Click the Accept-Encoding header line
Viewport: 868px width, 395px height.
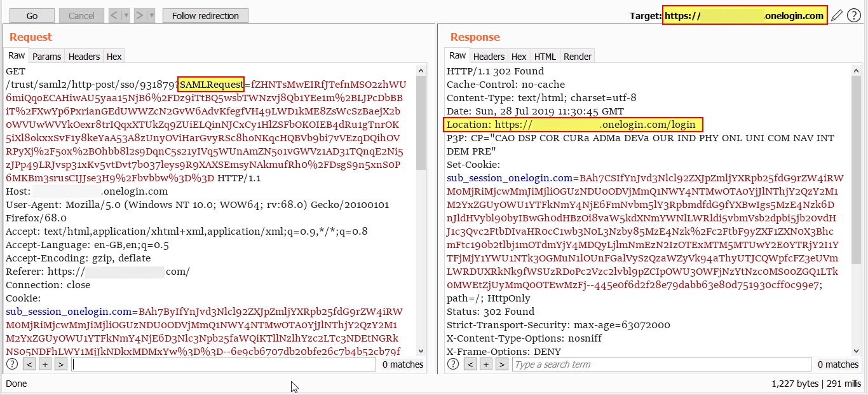point(78,258)
